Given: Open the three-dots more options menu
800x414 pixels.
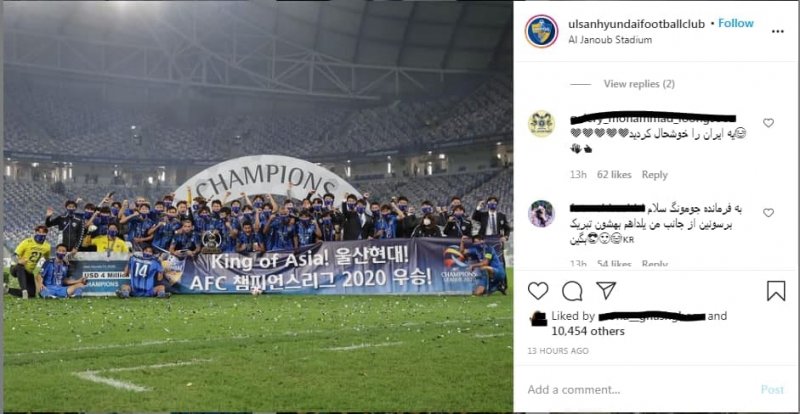Looking at the screenshot, I should pyautogui.click(x=777, y=31).
